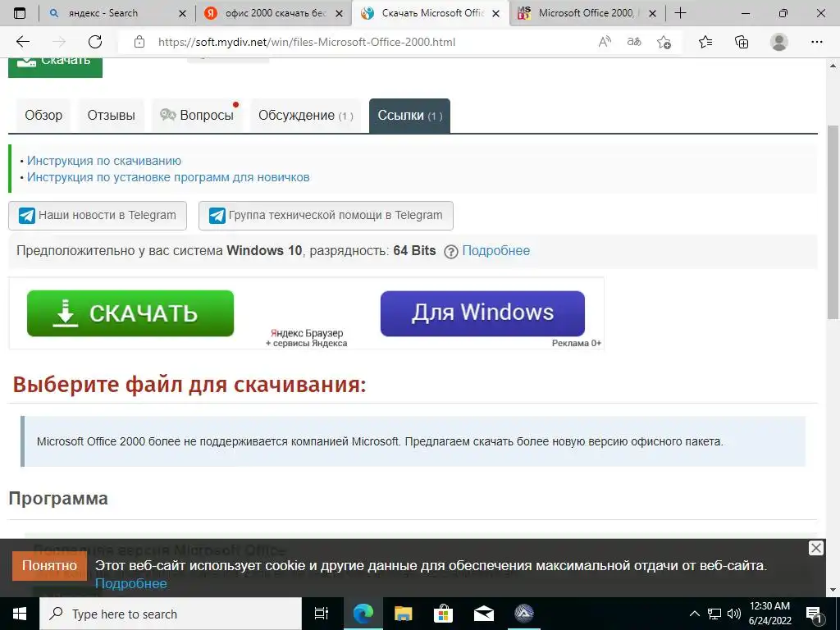Open a new tab with plus button
This screenshot has width=840, height=630.
click(x=680, y=13)
